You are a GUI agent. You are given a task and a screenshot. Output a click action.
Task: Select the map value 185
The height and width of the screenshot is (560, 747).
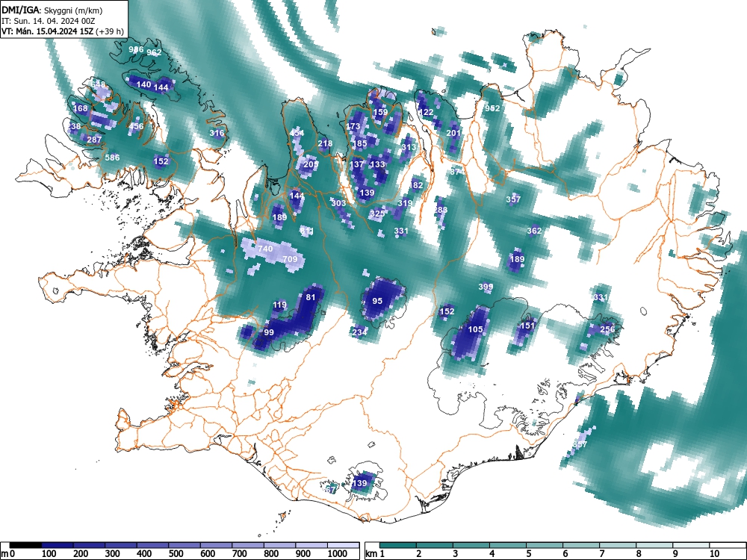[360, 143]
